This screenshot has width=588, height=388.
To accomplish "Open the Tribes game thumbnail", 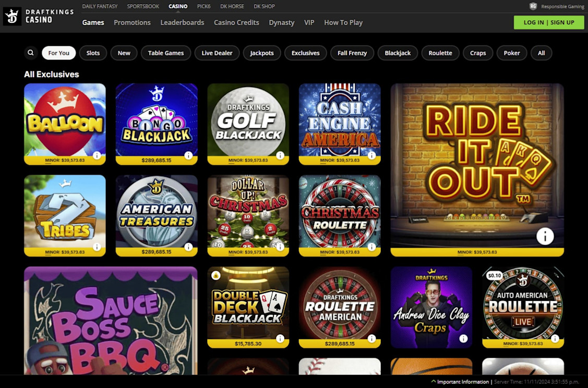I will pyautogui.click(x=65, y=215).
